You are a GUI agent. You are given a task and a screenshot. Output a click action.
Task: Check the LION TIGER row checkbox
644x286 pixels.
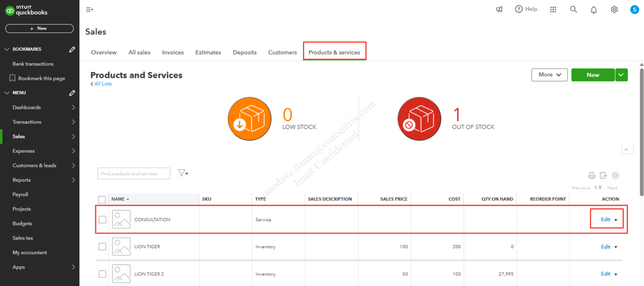(x=102, y=247)
